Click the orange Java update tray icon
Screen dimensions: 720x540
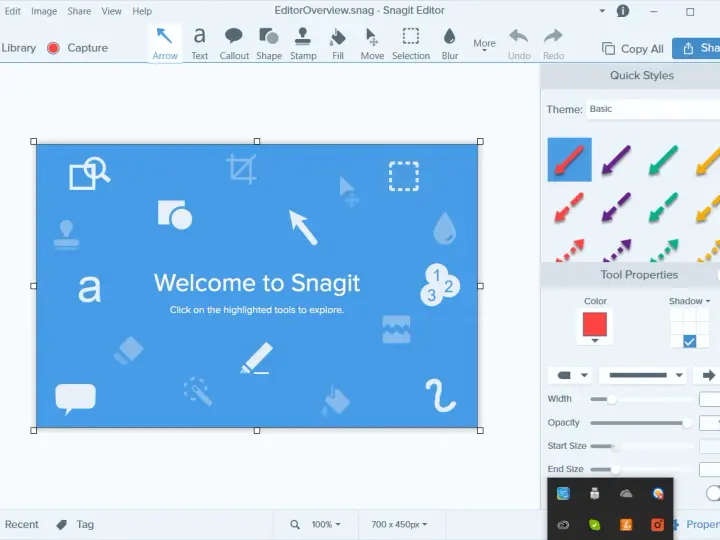pos(626,524)
